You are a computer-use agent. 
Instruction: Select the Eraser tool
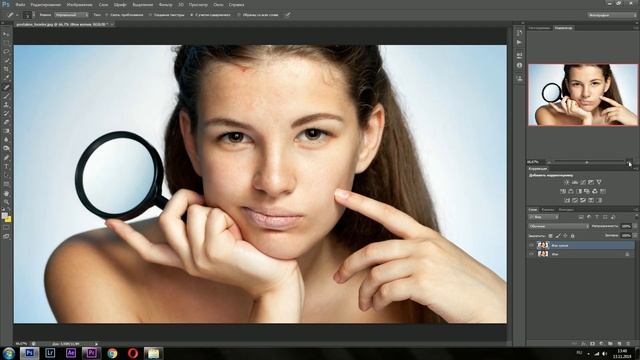(6, 122)
